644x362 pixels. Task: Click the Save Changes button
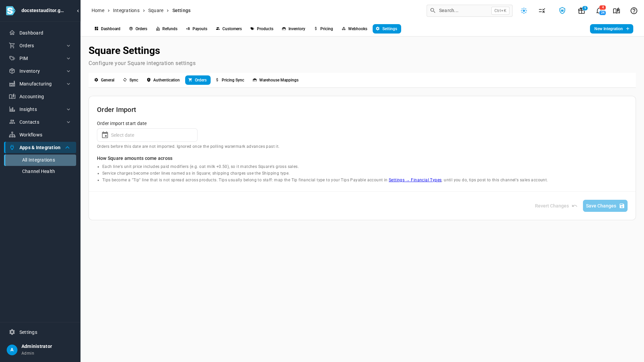point(605,206)
